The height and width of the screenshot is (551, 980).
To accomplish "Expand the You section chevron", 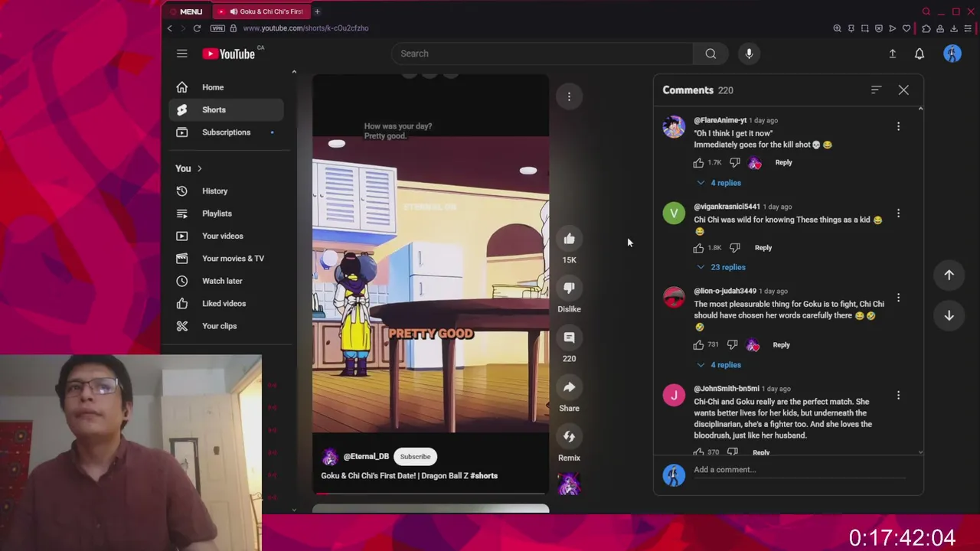I will point(200,168).
